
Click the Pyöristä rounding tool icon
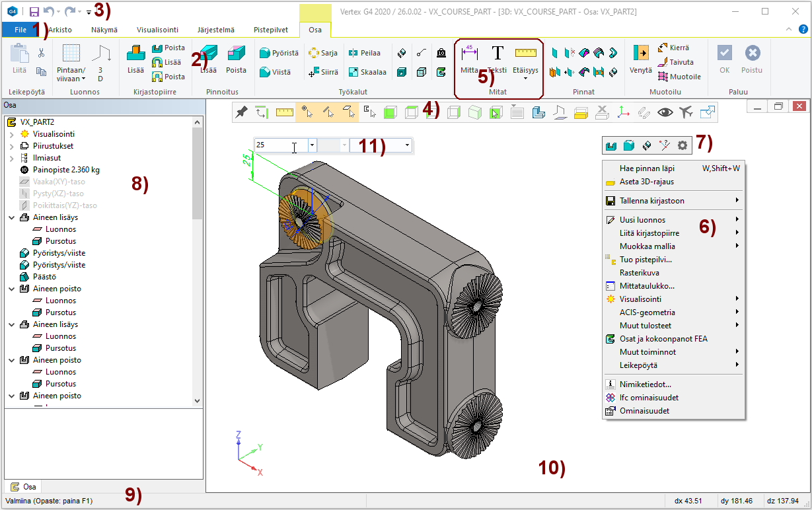coord(265,54)
